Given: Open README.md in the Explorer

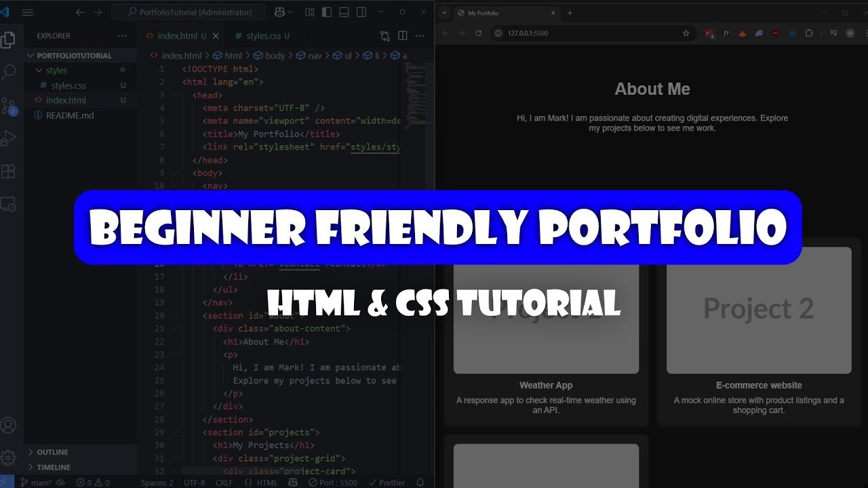Looking at the screenshot, I should pos(70,115).
